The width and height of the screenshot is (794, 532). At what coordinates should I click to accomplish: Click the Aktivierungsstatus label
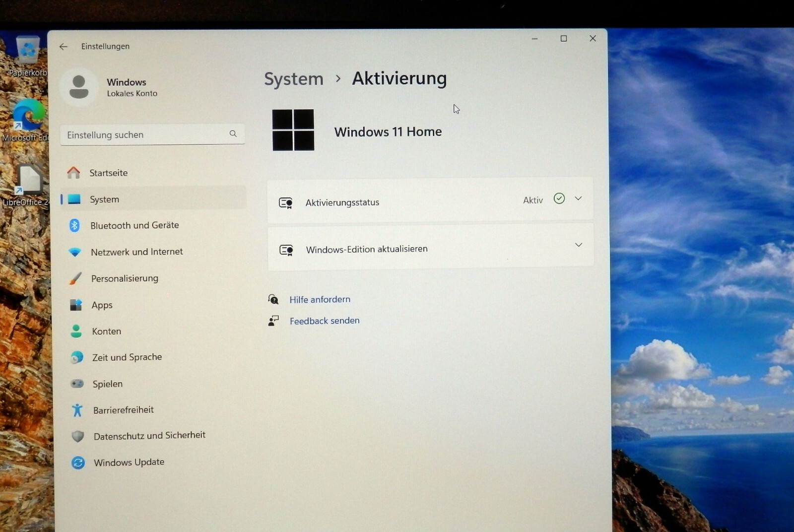[x=342, y=202]
